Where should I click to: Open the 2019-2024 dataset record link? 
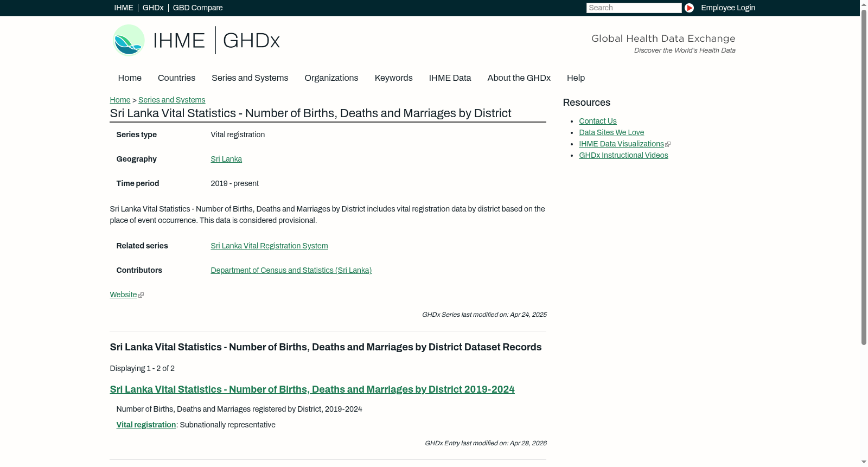pos(312,389)
